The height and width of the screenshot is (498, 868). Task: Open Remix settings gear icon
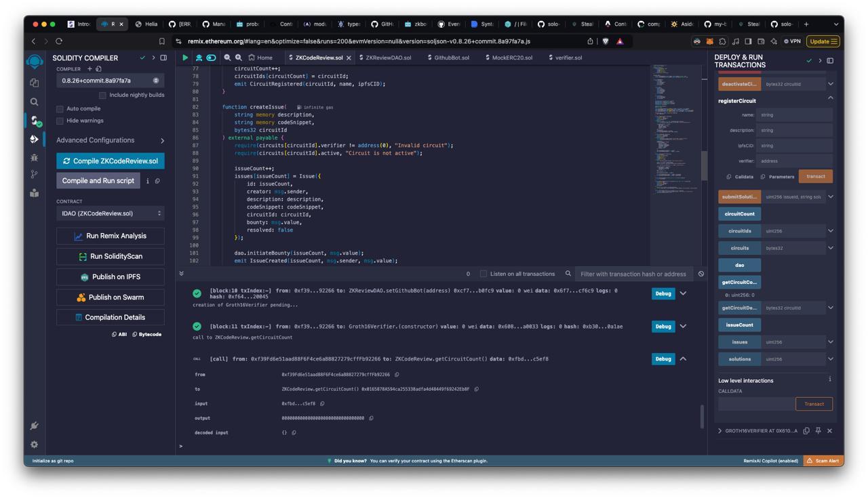[35, 444]
